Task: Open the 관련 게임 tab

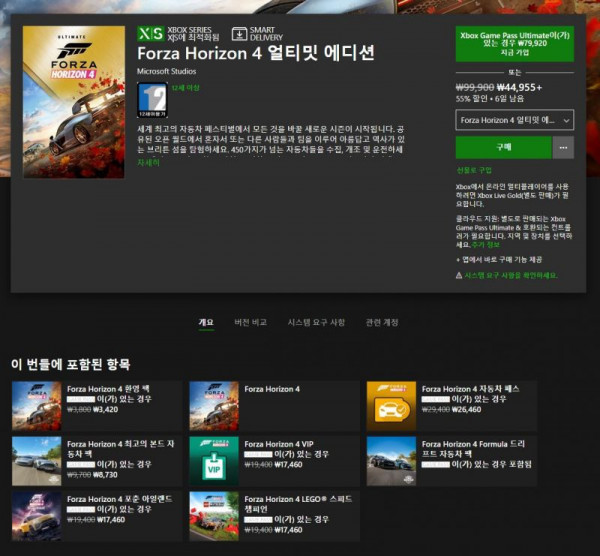Action: pos(382,322)
